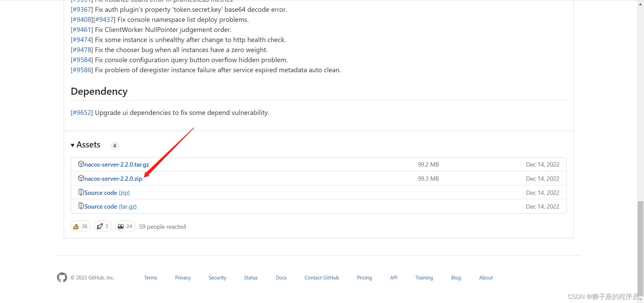Viewport: 644px width, 303px height.
Task: Open issue #9652 dependency link
Action: [82, 113]
